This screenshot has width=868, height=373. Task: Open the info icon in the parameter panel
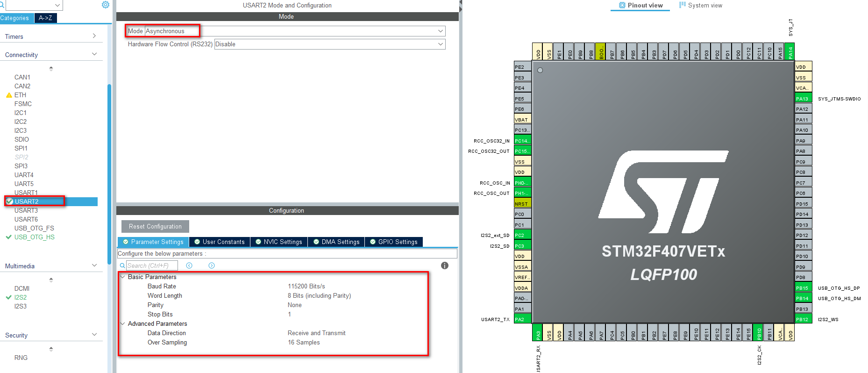point(445,265)
